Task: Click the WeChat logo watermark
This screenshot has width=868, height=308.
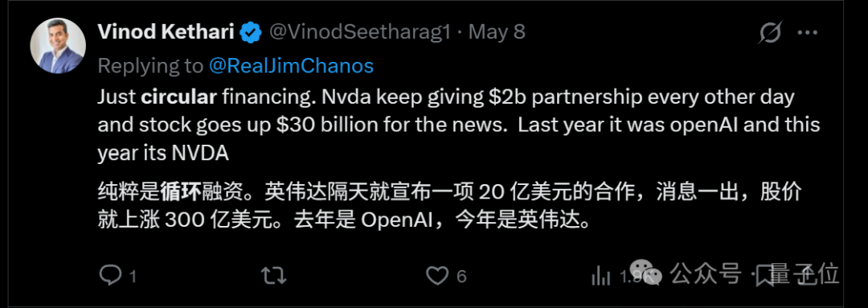Action: pyautogui.click(x=646, y=273)
